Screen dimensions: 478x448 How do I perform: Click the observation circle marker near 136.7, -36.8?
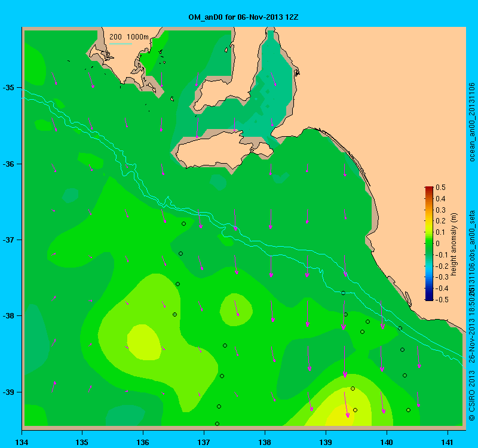tap(184, 223)
